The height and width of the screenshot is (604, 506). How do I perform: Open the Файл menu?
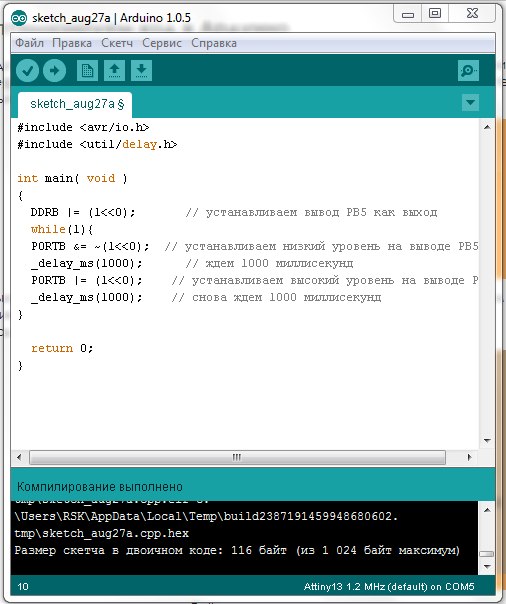[29, 43]
